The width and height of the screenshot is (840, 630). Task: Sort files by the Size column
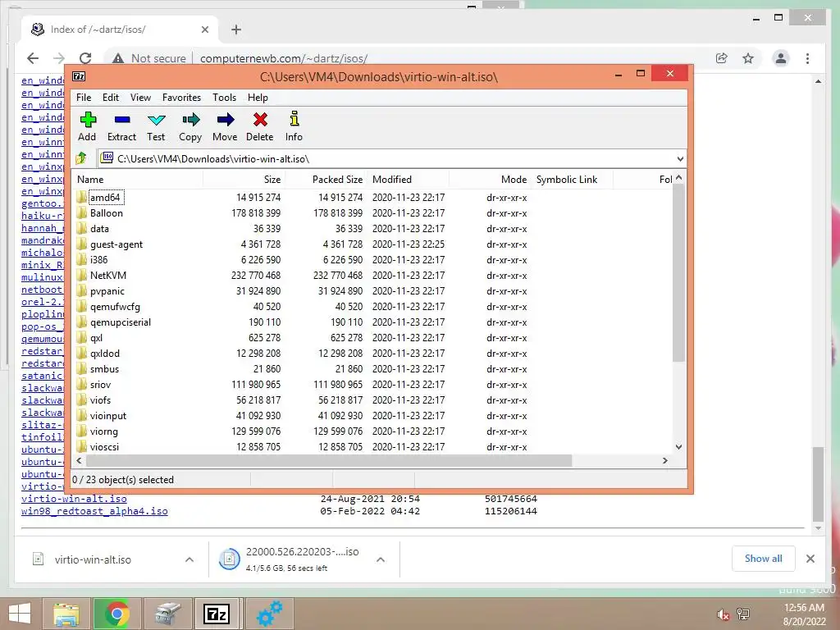[x=244, y=180]
